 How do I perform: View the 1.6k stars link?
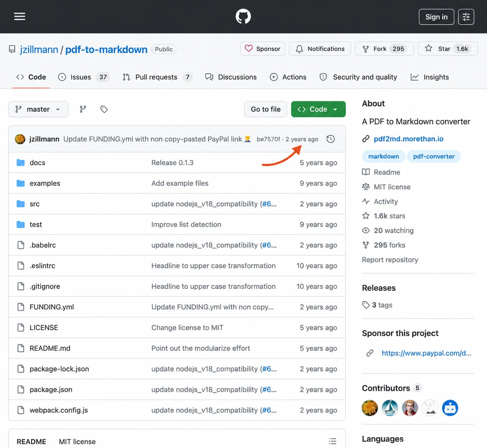point(384,216)
